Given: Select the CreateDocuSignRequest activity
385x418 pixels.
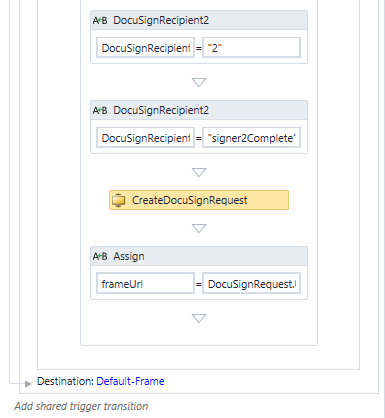Looking at the screenshot, I should tap(199, 200).
